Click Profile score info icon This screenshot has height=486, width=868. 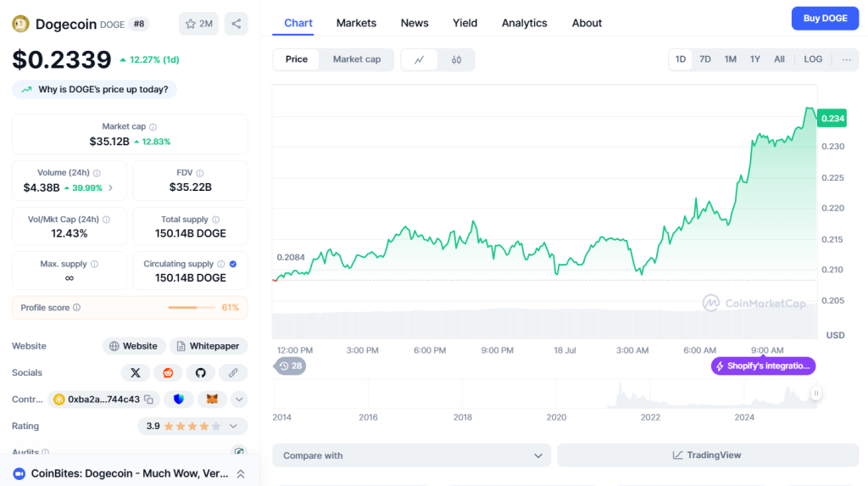click(x=77, y=308)
